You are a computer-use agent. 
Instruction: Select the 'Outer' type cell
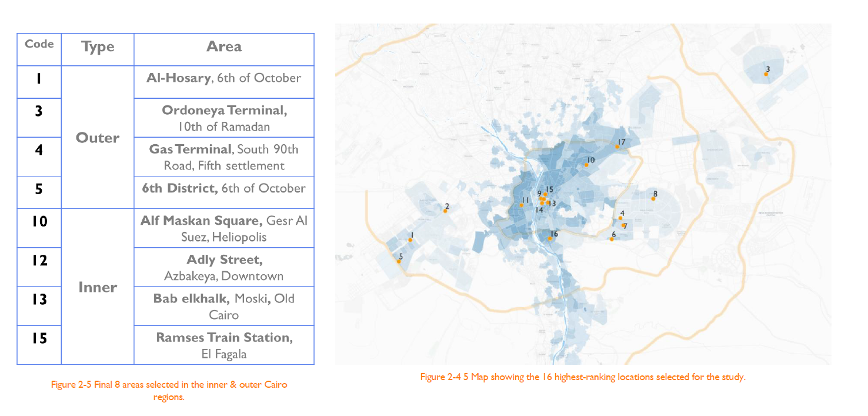coord(98,138)
